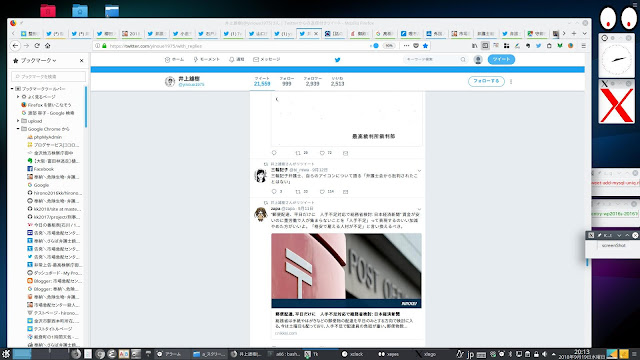Image resolution: width=640 pixels, height=360 pixels.
Task: Open the account avatar menu in header
Action: pyautogui.click(x=478, y=60)
